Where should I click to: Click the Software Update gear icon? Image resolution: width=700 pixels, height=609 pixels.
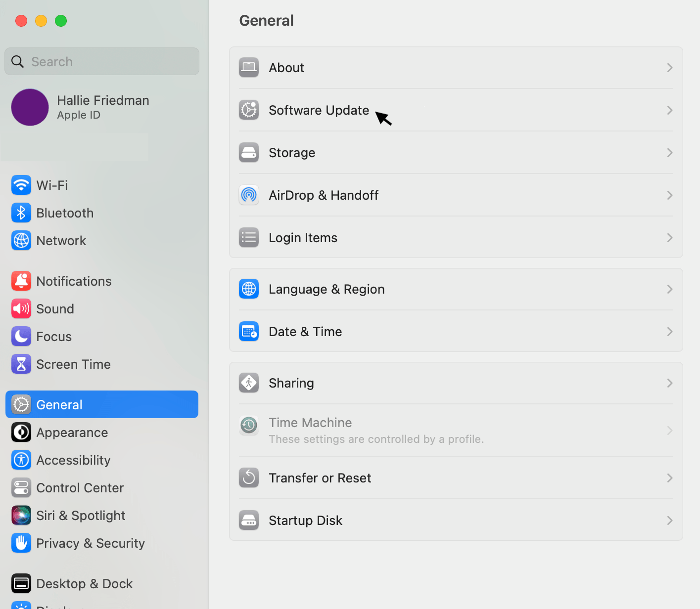(249, 110)
